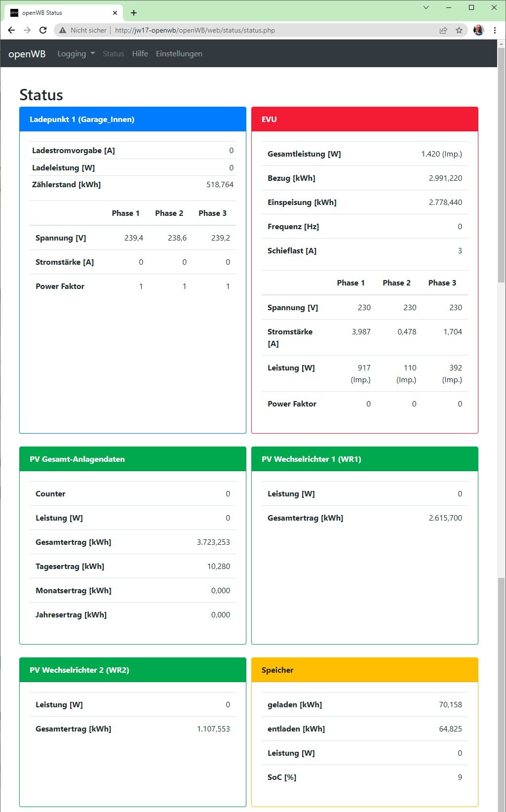
Task: Click Speicher geladen value 70,158
Action: point(451,705)
